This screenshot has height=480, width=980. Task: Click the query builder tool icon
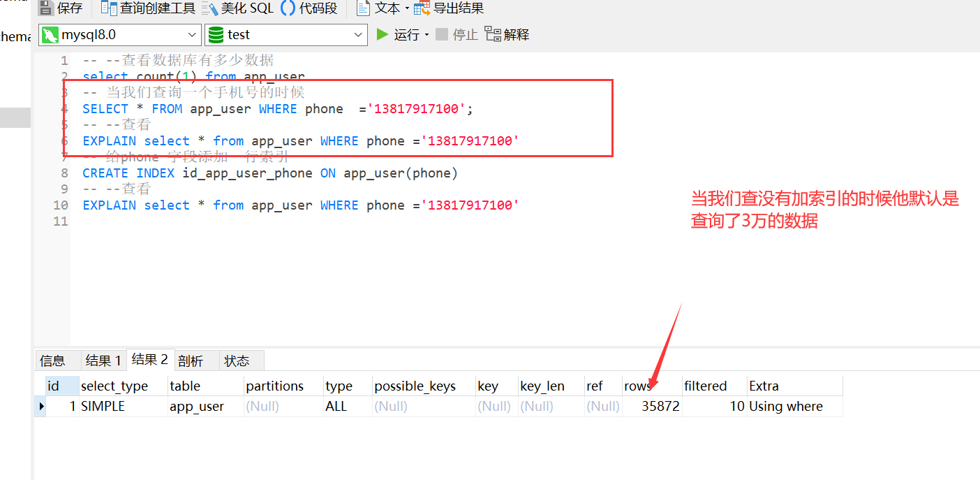(108, 8)
